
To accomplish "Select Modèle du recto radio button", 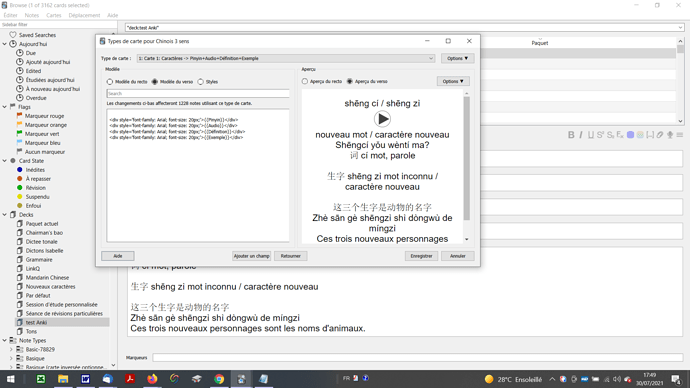I will pos(110,82).
